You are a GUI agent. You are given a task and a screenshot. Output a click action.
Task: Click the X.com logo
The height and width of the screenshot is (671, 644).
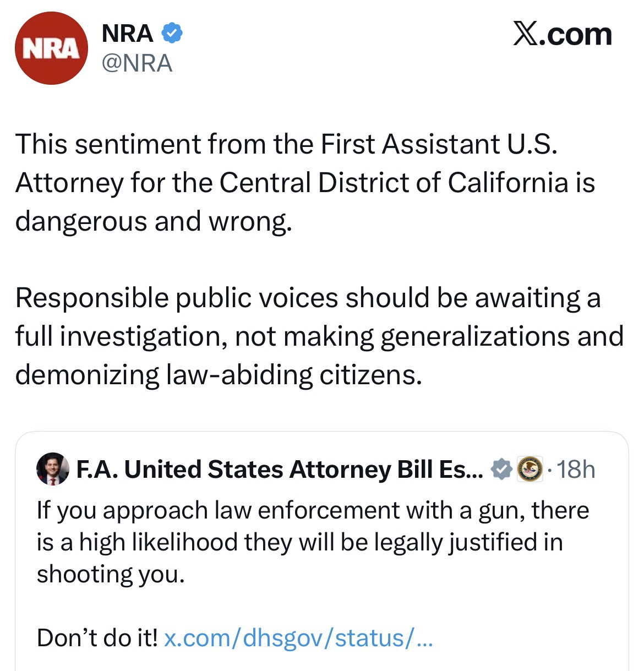562,35
